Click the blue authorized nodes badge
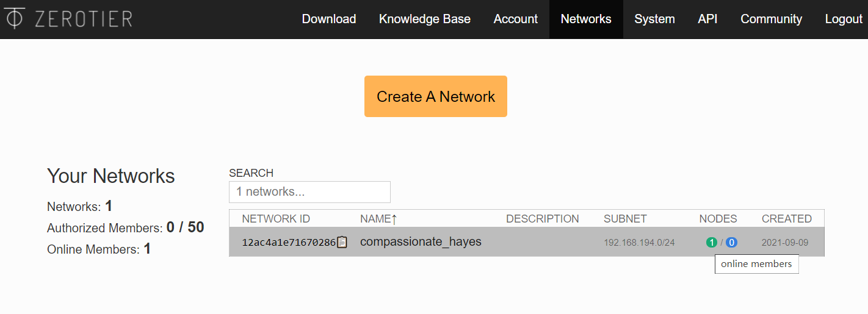 click(x=731, y=243)
